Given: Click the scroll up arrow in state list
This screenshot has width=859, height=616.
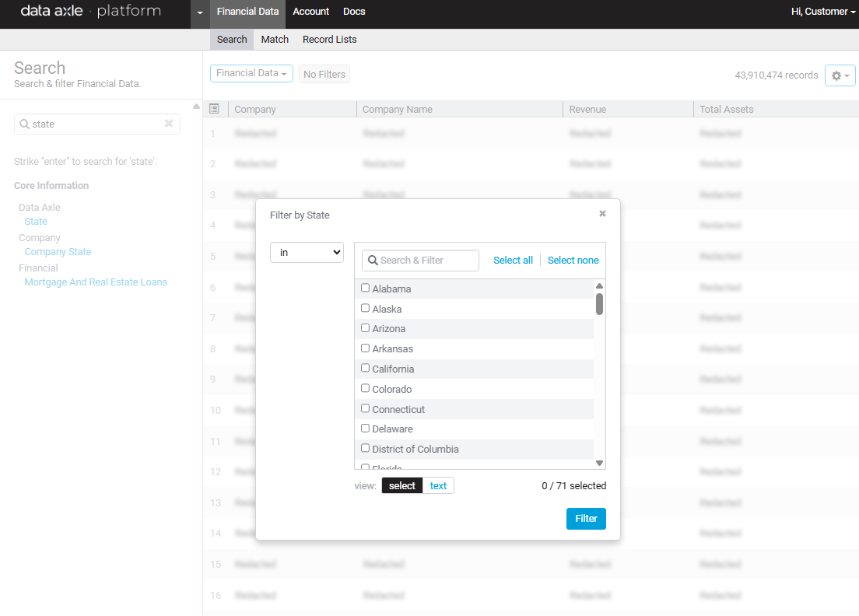Looking at the screenshot, I should coord(599,286).
